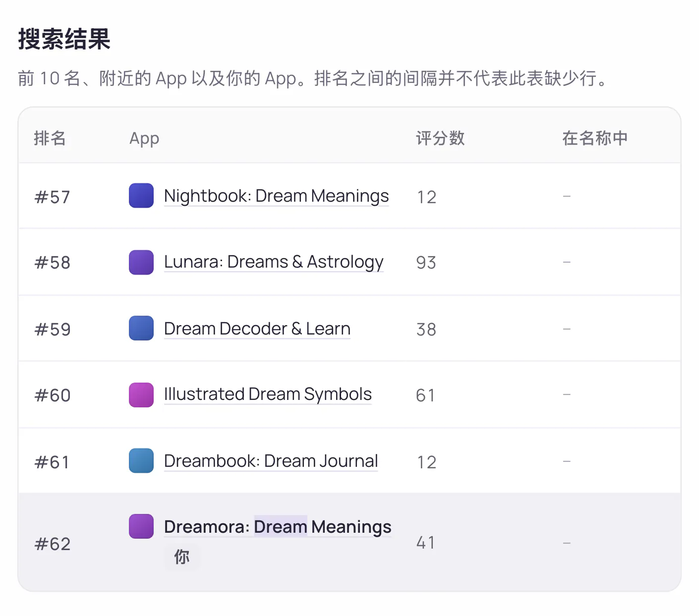Click the Illustrated Dream Symbols app icon
This screenshot has height=616, width=699.
point(141,394)
